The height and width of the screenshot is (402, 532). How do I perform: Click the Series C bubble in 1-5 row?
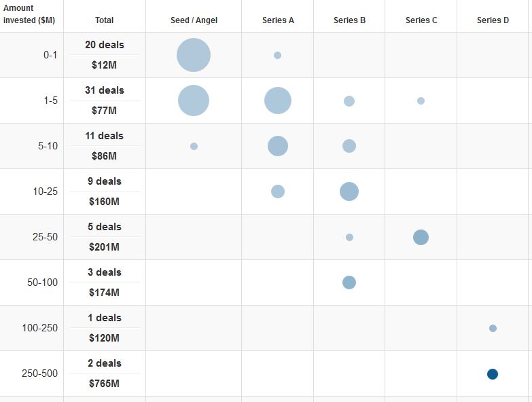click(x=421, y=100)
